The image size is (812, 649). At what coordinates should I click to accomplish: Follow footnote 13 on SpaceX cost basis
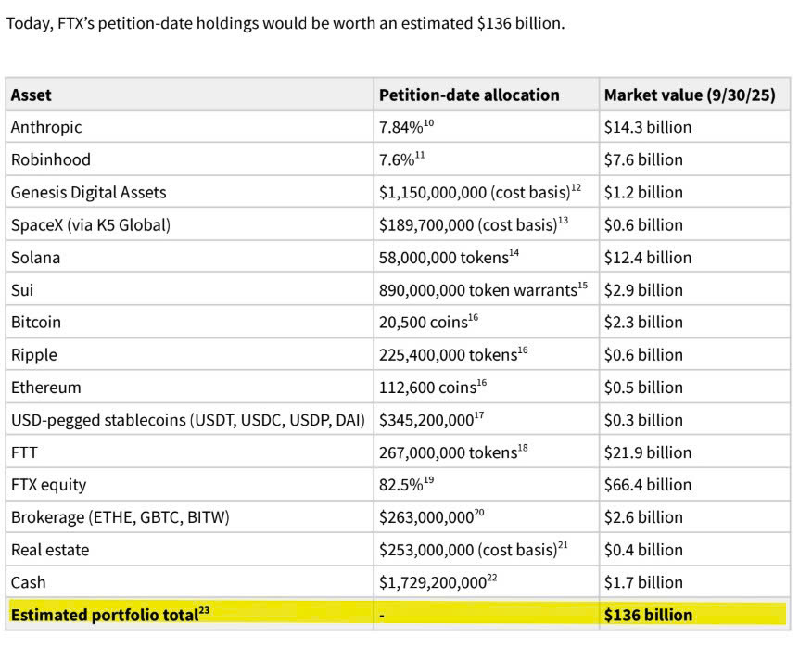click(x=563, y=220)
